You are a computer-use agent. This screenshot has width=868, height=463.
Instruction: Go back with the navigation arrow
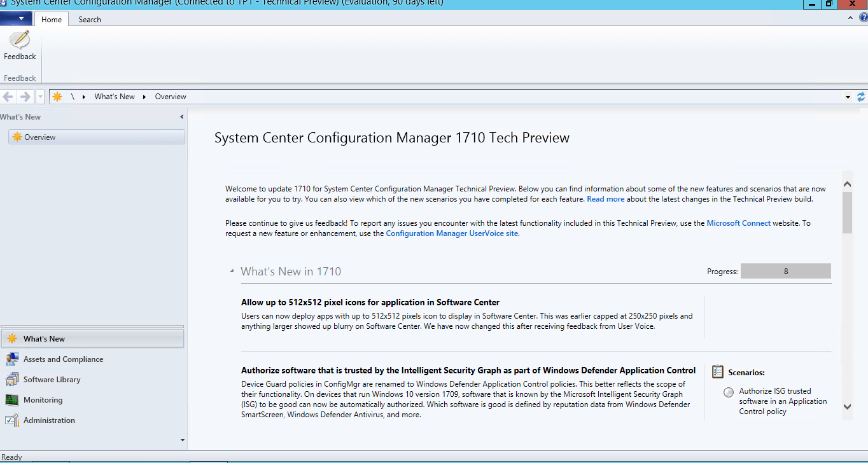8,97
